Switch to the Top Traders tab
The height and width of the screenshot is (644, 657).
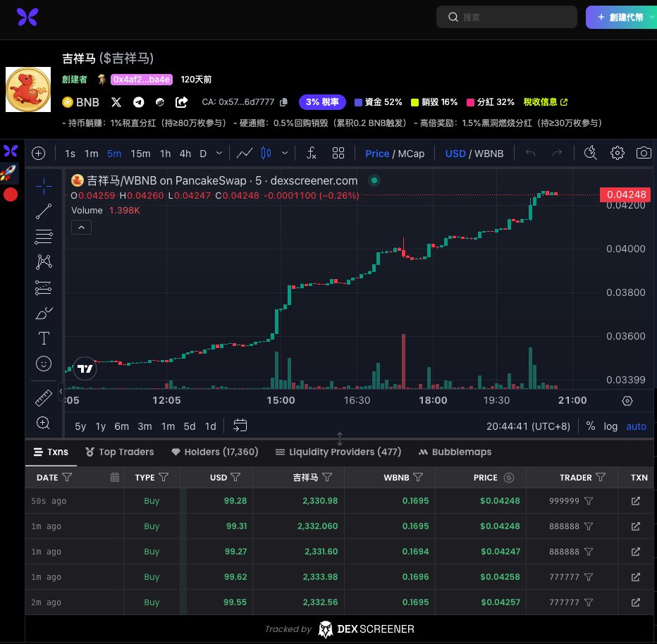pyautogui.click(x=119, y=452)
